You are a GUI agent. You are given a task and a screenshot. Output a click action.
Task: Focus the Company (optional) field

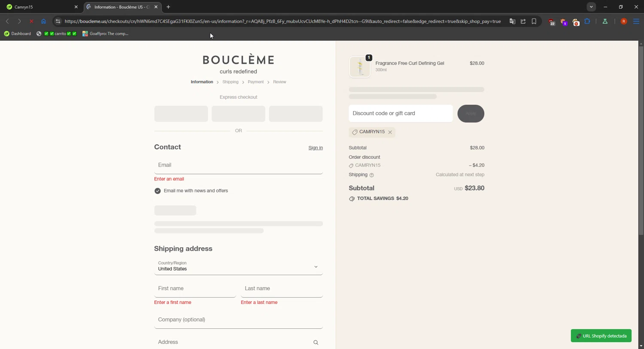pos(238,320)
